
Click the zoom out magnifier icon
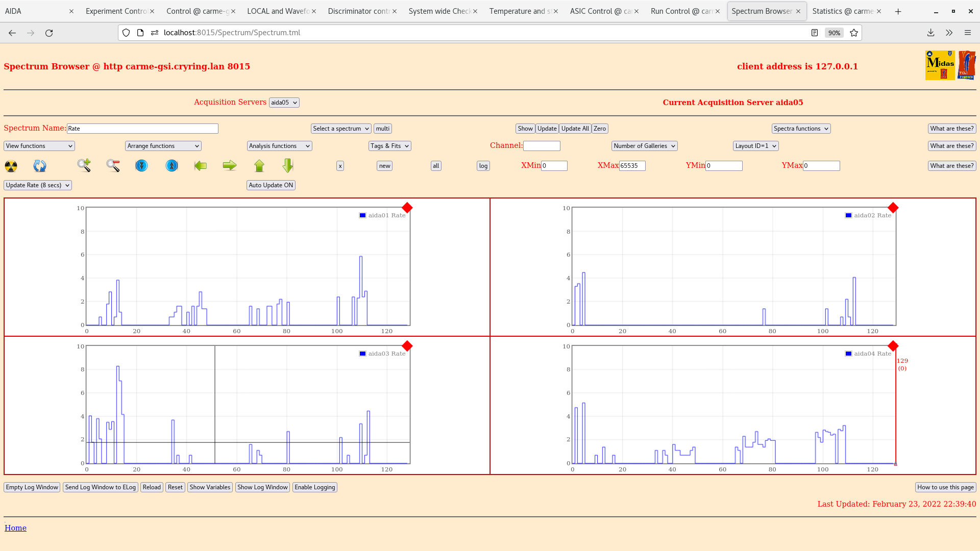(113, 165)
